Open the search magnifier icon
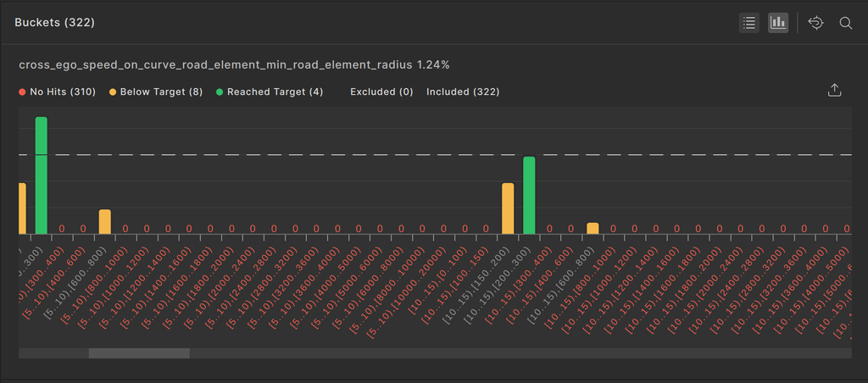The height and width of the screenshot is (383, 868). (845, 23)
